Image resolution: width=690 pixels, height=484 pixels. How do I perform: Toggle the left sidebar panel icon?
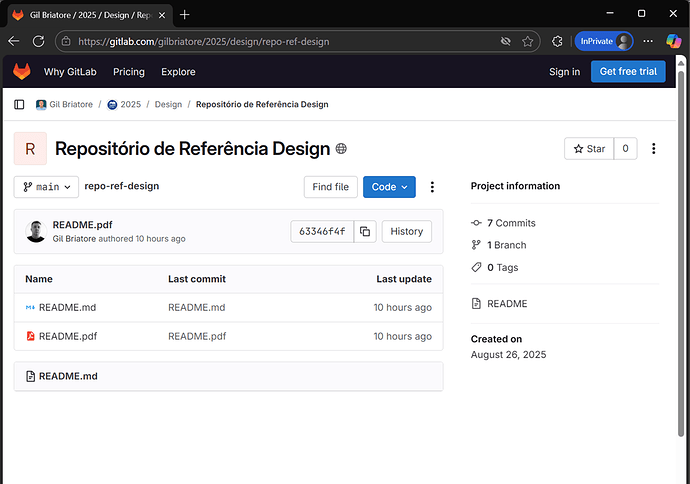coord(19,104)
